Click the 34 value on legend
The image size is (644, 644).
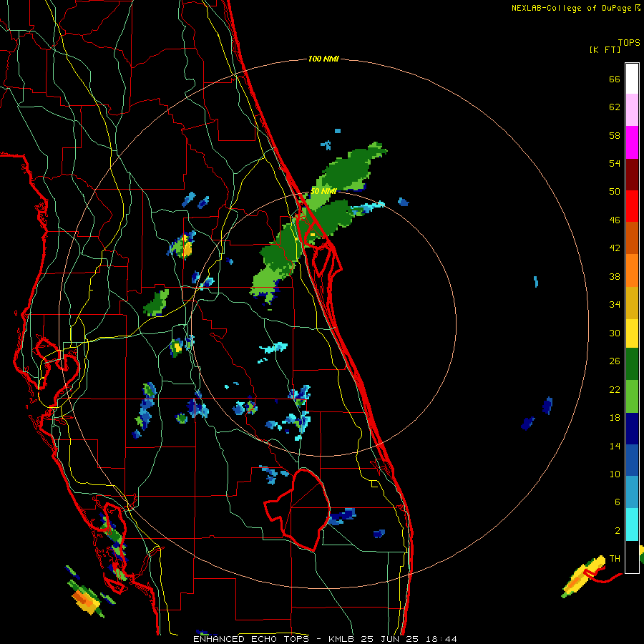(x=615, y=305)
